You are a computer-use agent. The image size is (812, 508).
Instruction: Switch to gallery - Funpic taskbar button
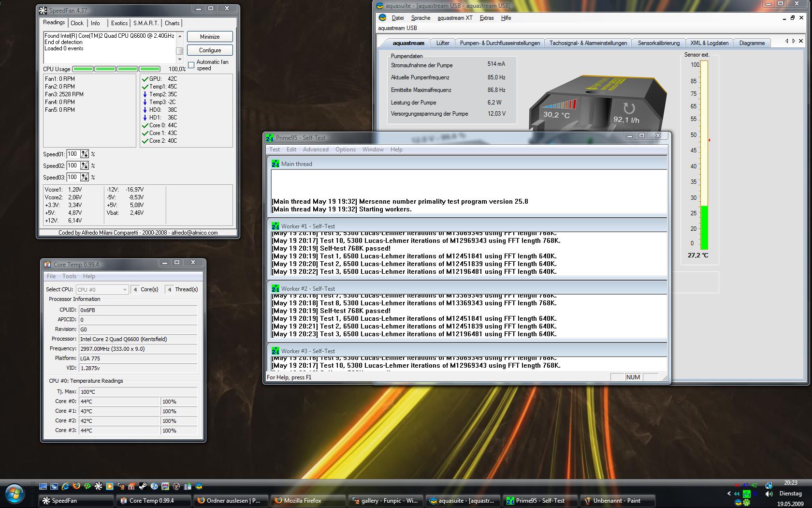click(x=385, y=501)
